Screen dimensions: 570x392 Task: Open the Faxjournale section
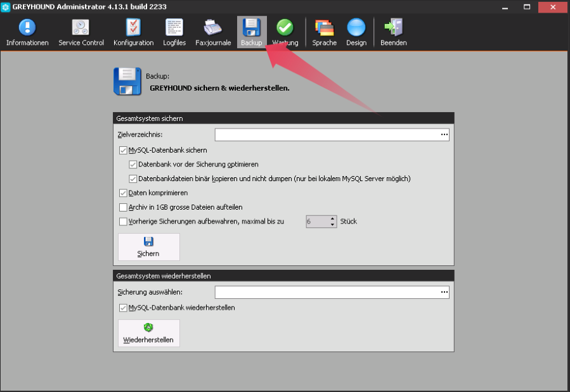coord(213,32)
